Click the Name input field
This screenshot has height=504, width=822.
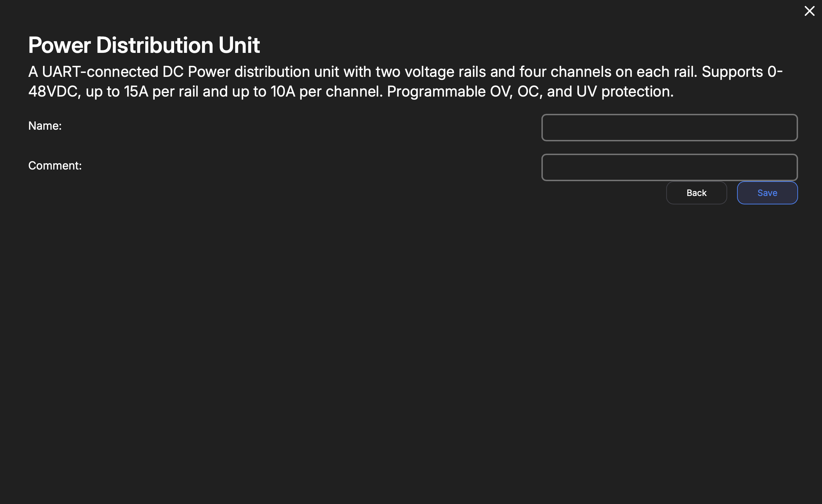(669, 128)
